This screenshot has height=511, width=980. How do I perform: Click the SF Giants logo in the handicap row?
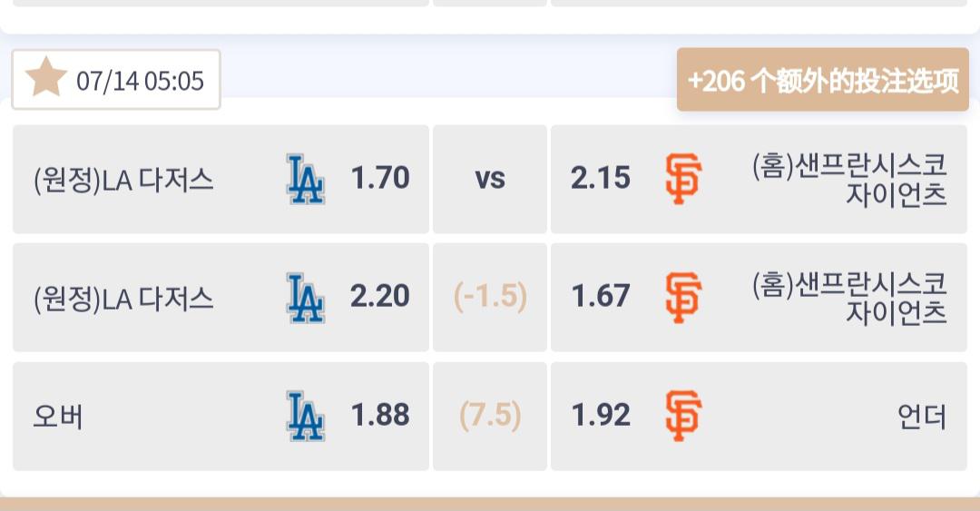click(683, 298)
